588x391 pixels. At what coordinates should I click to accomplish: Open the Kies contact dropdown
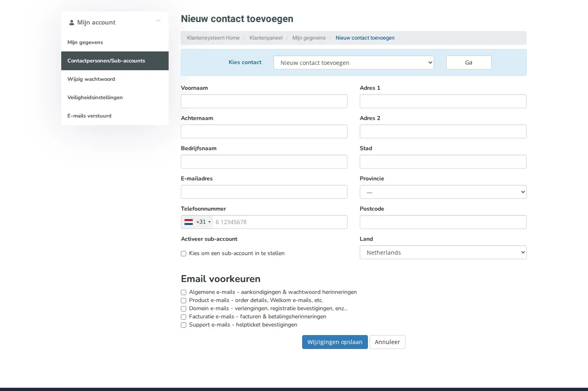[354, 62]
